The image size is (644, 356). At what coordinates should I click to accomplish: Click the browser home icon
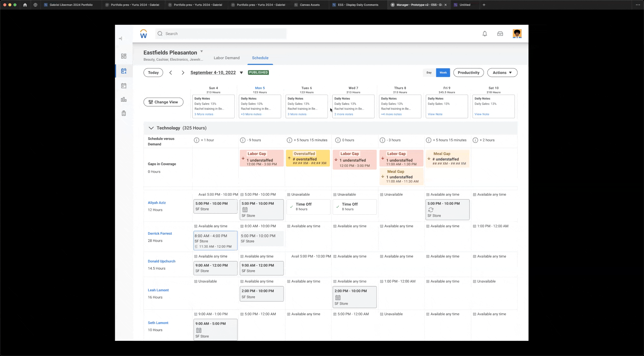[25, 5]
